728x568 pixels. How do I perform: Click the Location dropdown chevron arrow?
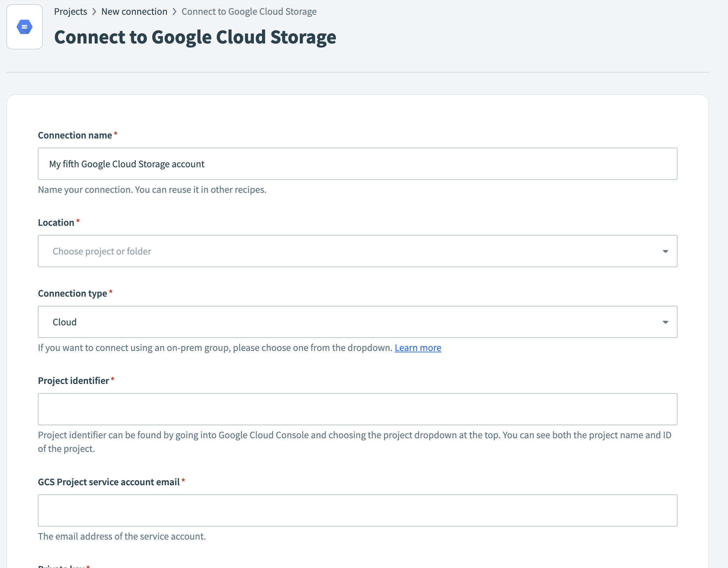665,251
